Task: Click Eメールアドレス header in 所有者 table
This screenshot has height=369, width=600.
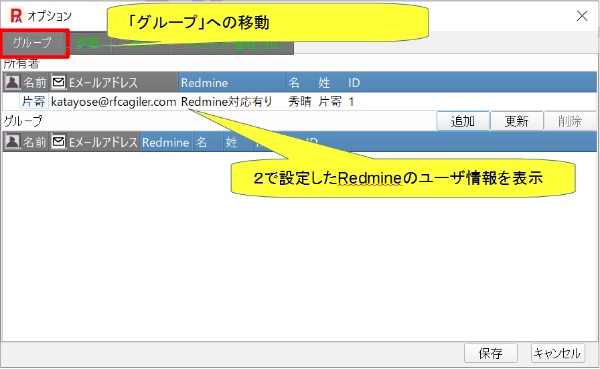Action: (x=103, y=82)
